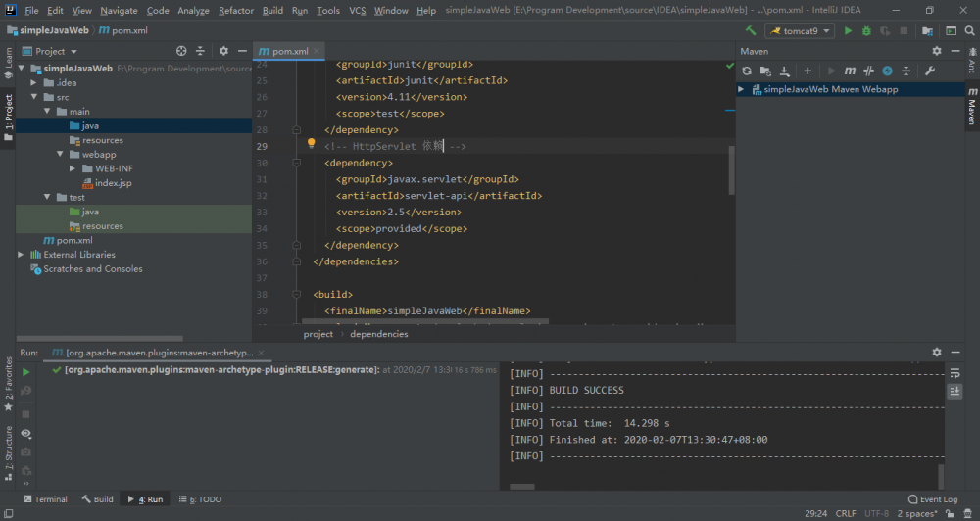Image resolution: width=980 pixels, height=521 pixels.
Task: Open the Build tool window tab
Action: click(97, 499)
